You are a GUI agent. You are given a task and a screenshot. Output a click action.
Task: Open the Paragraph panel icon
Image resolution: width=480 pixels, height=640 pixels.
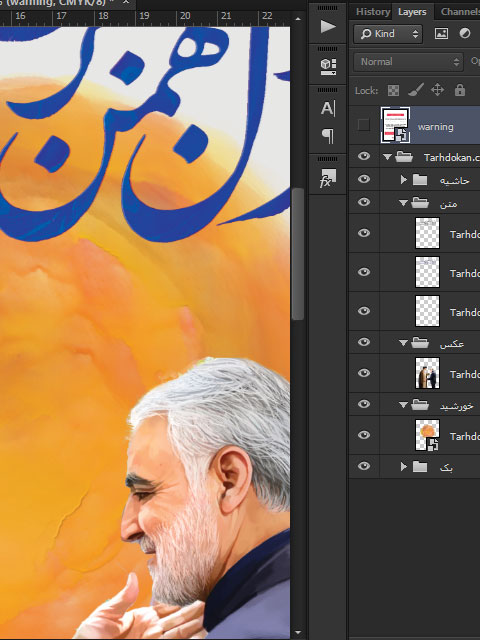point(328,136)
